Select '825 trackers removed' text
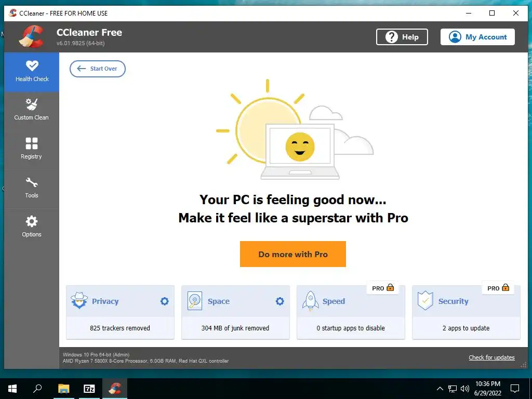 [120, 328]
